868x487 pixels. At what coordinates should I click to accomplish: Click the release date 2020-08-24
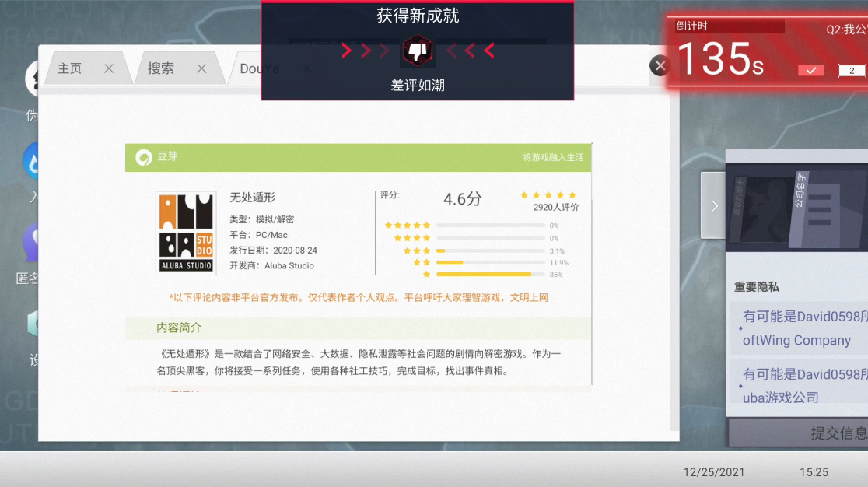295,251
